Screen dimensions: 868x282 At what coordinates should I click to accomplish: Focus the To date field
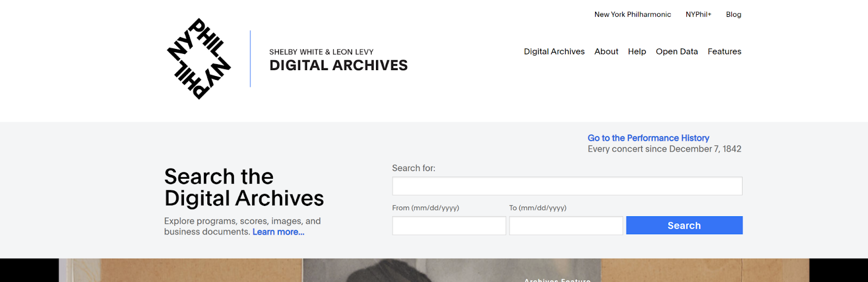566,225
